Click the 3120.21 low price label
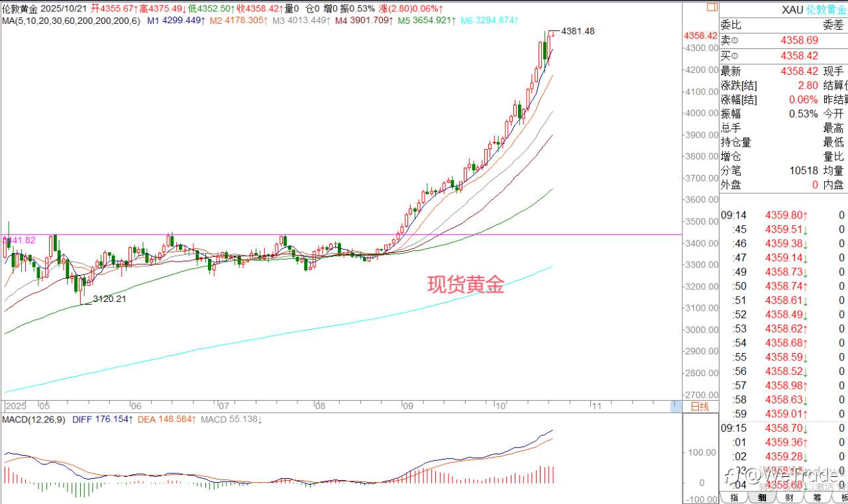This screenshot has height=504, width=848. click(x=109, y=299)
